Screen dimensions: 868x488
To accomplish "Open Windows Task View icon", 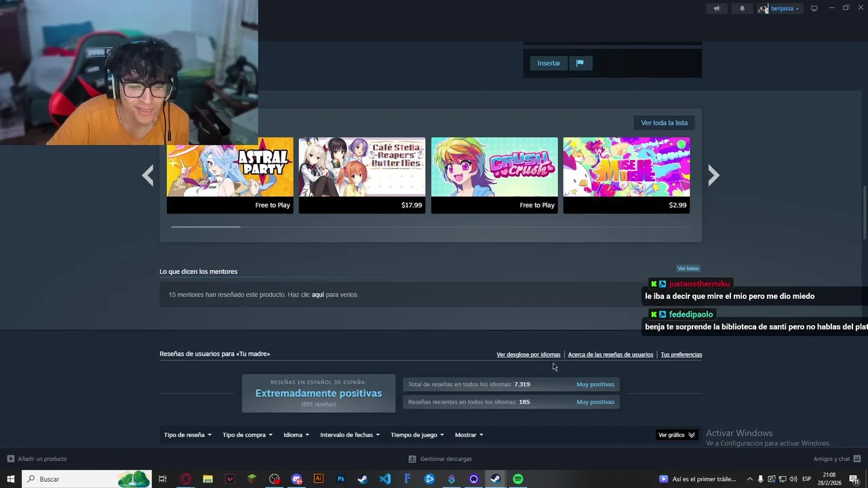I will tap(163, 479).
